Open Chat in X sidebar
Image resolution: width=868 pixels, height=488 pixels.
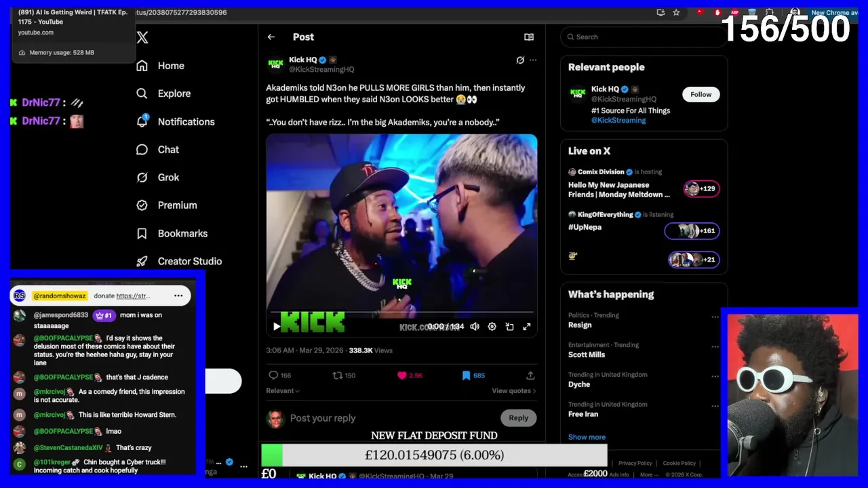[x=157, y=150]
